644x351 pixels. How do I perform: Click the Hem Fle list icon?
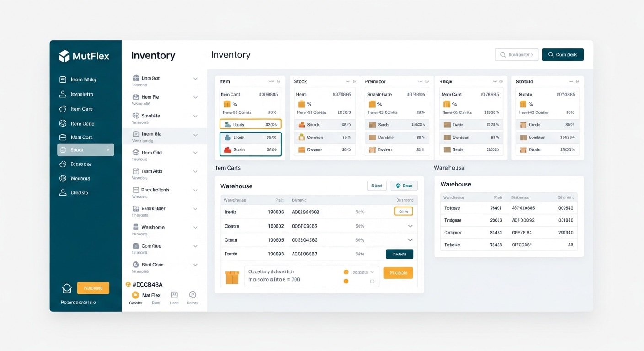pyautogui.click(x=136, y=97)
